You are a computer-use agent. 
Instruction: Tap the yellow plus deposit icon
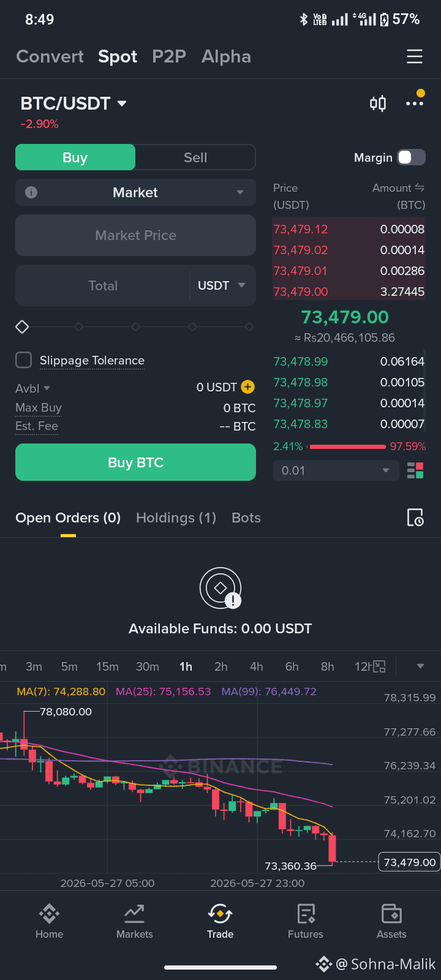[x=247, y=386]
